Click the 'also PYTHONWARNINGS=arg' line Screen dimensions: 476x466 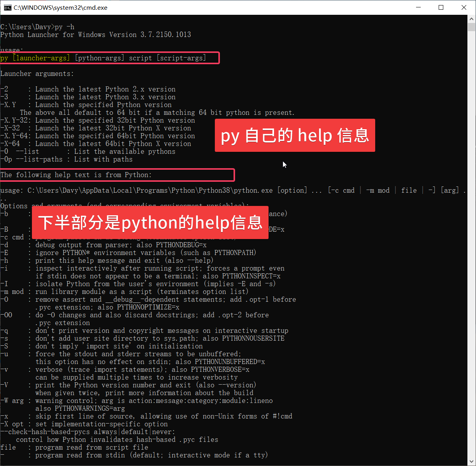tap(80, 408)
